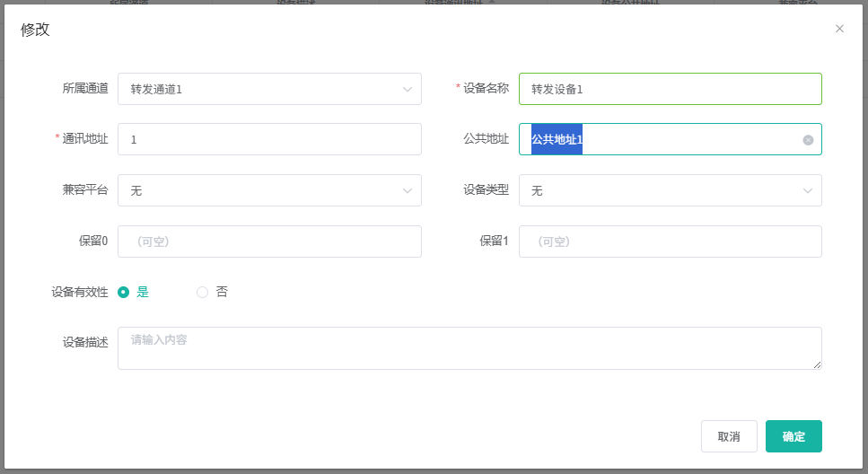Image resolution: width=868 pixels, height=474 pixels.
Task: Click the 设备有效性 field label
Action: coord(80,292)
